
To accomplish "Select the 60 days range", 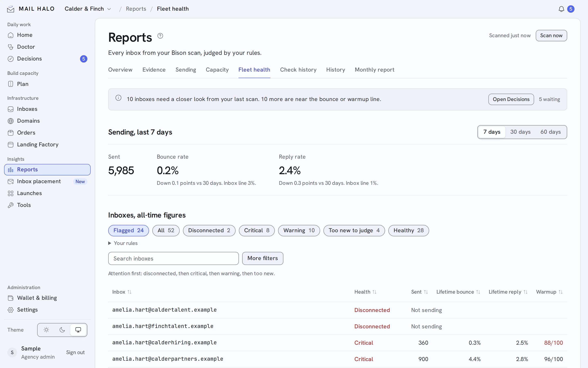I will coord(550,132).
